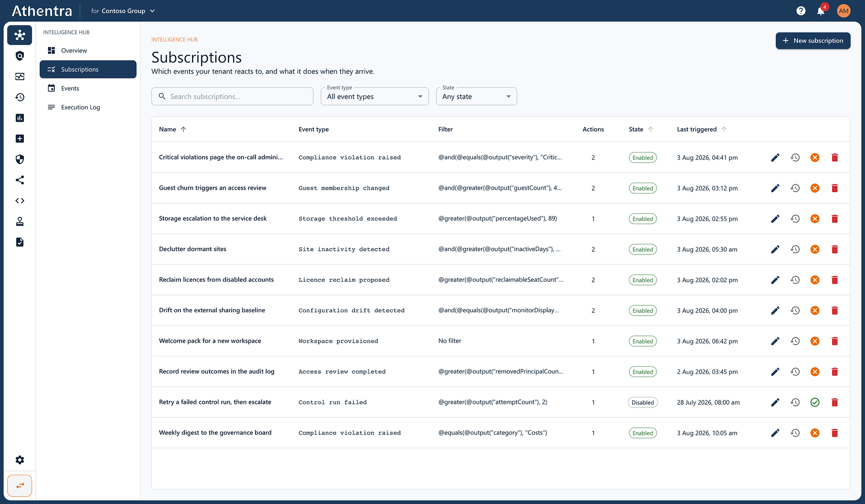This screenshot has width=865, height=504.
Task: Disable the Guest churn subscription
Action: pos(815,188)
